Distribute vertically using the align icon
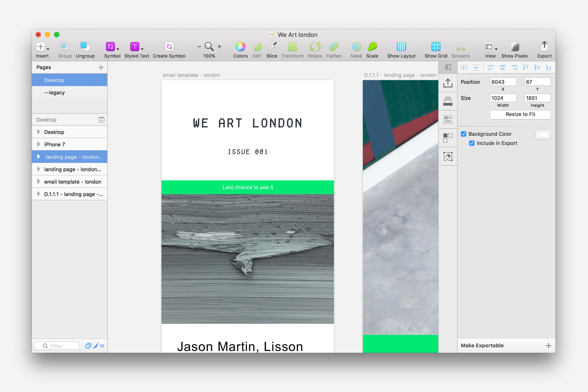Viewport: 588px width, 392px height. coord(476,68)
